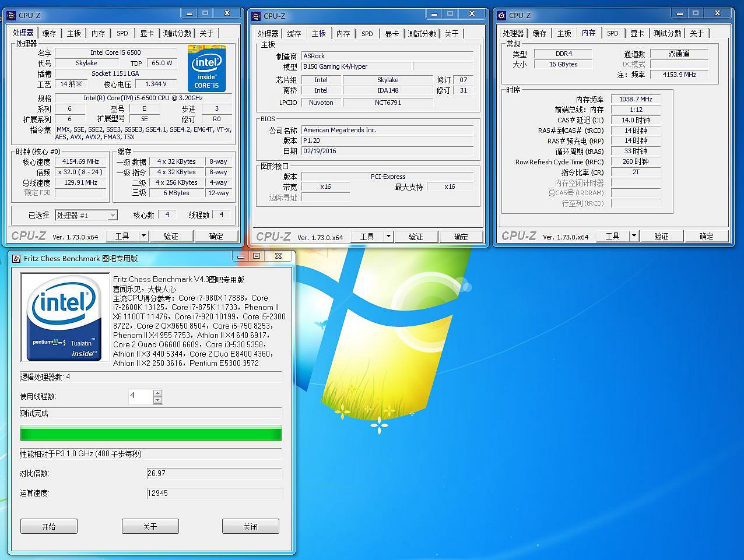Expand the 工具 dropdown arrow in the memory window
744x560 pixels.
click(634, 236)
